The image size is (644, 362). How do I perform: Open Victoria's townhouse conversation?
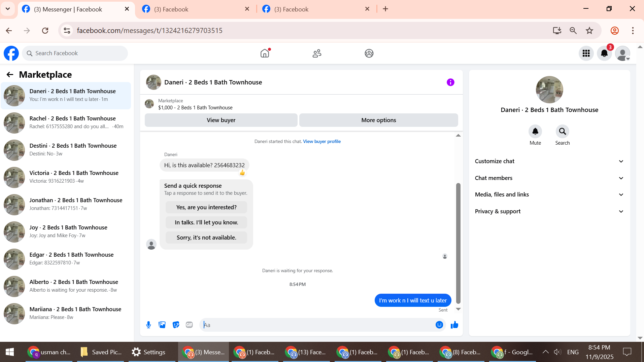(66, 177)
